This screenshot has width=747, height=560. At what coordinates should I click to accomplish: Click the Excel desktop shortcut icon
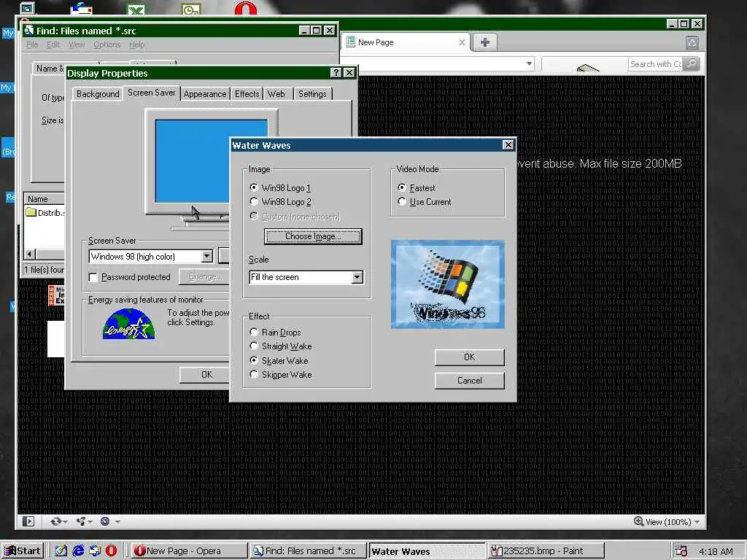point(136,9)
